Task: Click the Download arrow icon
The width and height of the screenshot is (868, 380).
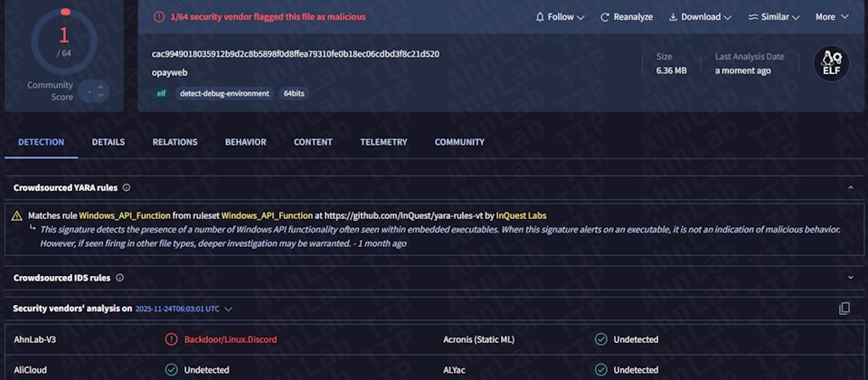Action: [x=674, y=17]
